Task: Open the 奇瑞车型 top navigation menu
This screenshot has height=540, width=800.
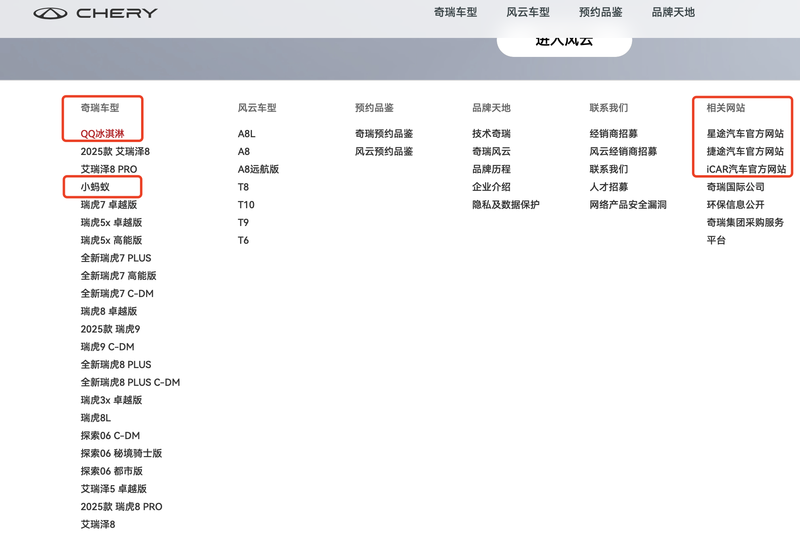Action: coord(455,12)
